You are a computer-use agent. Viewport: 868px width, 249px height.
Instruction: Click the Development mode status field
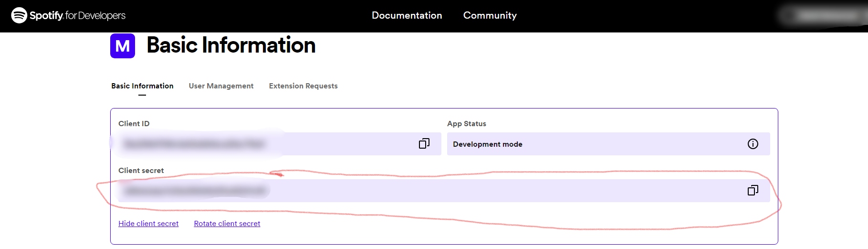[x=608, y=144]
